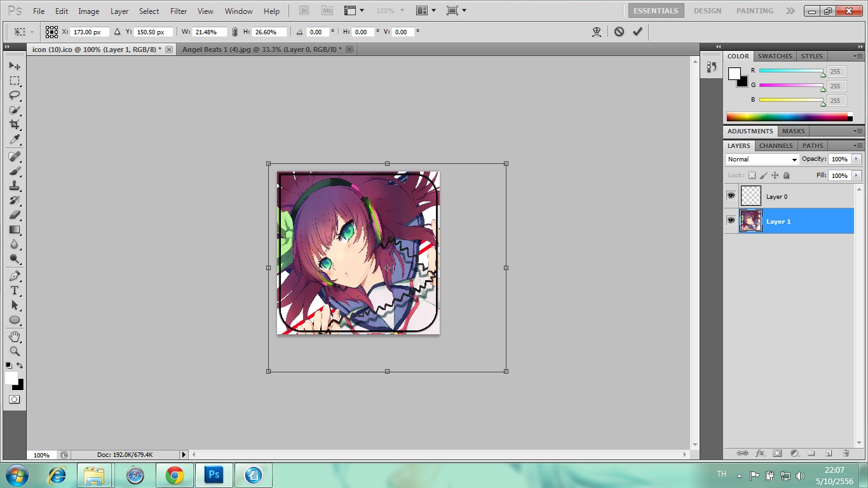This screenshot has width=868, height=488.
Task: Toggle lock transparent pixels
Action: point(752,175)
